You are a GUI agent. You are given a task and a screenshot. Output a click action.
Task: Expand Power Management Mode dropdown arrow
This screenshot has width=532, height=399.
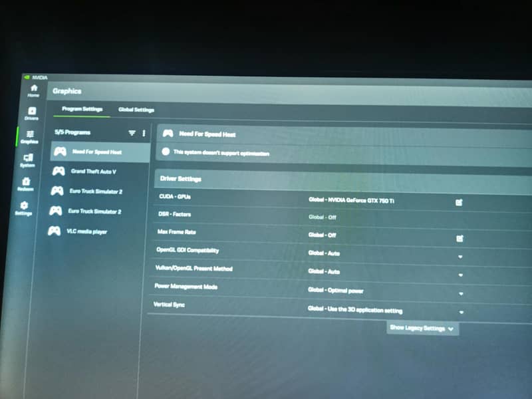pos(461,294)
